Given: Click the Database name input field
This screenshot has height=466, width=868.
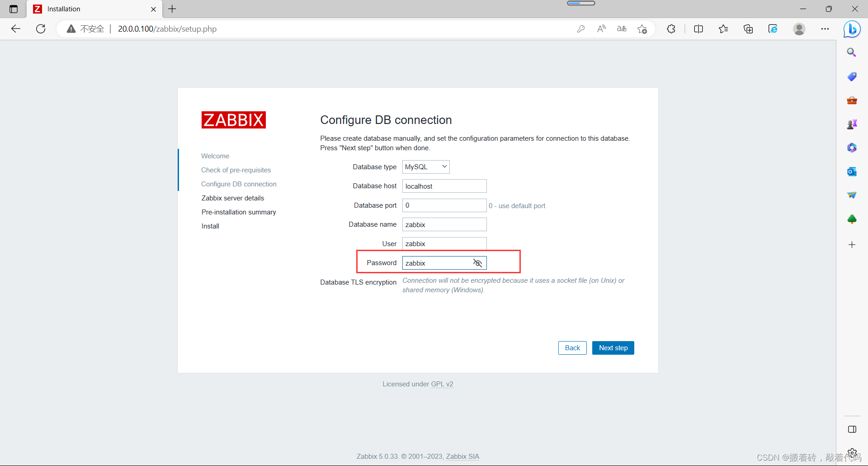Looking at the screenshot, I should click(444, 224).
